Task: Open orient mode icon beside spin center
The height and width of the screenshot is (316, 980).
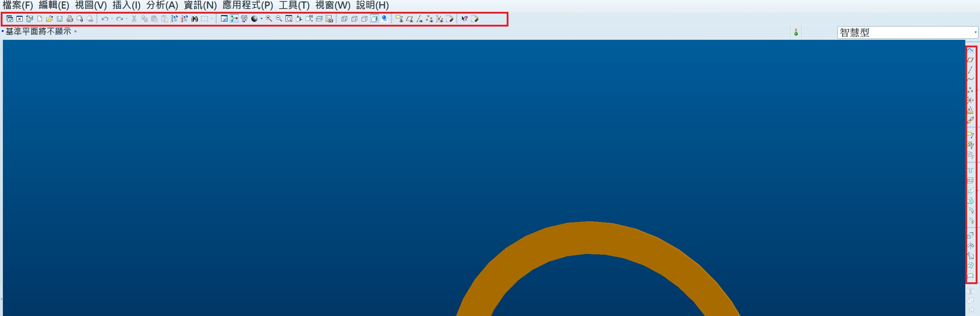Action: tap(244, 19)
